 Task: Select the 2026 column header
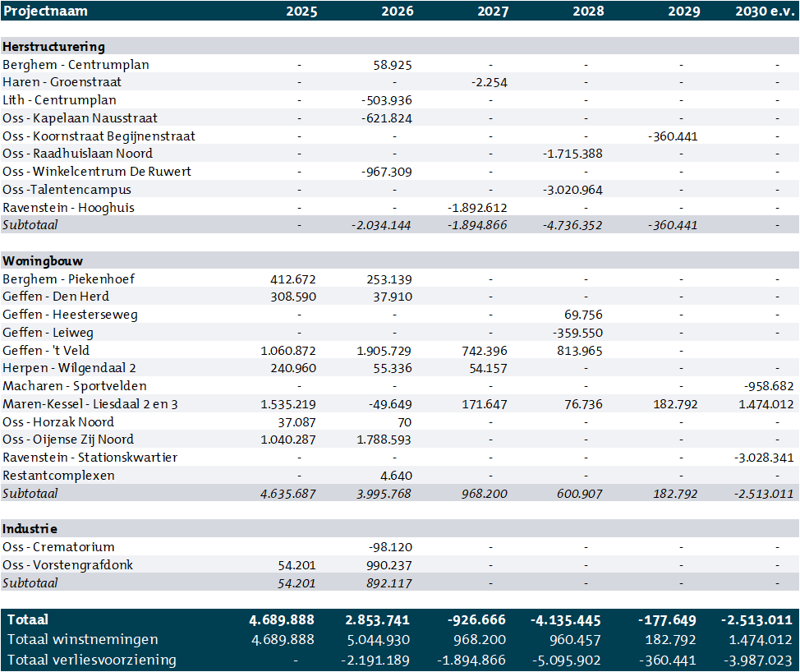coord(397,12)
